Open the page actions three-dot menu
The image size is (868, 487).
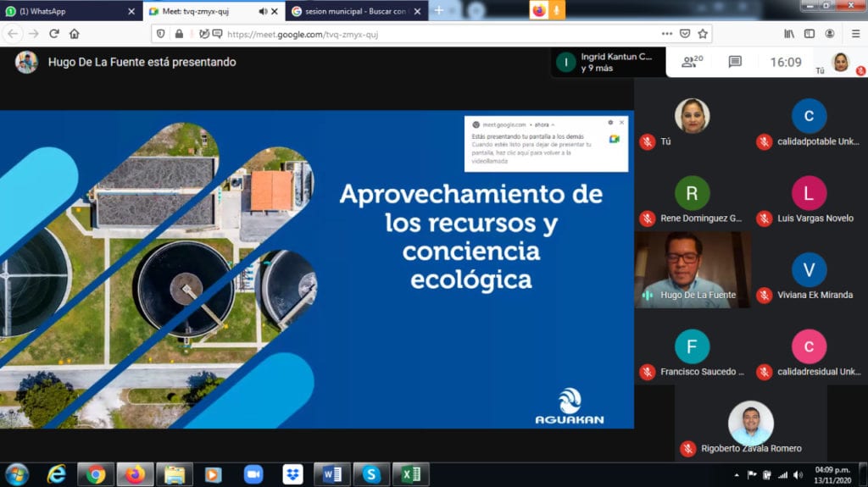pos(666,34)
